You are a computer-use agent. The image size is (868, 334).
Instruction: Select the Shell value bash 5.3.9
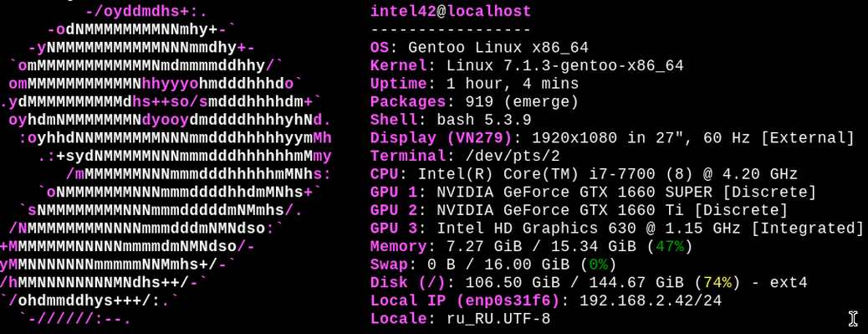484,121
